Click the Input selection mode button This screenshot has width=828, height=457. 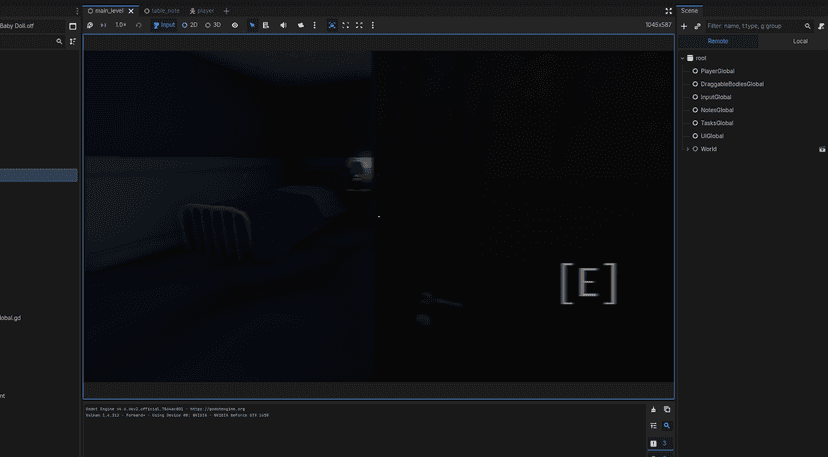tap(164, 25)
